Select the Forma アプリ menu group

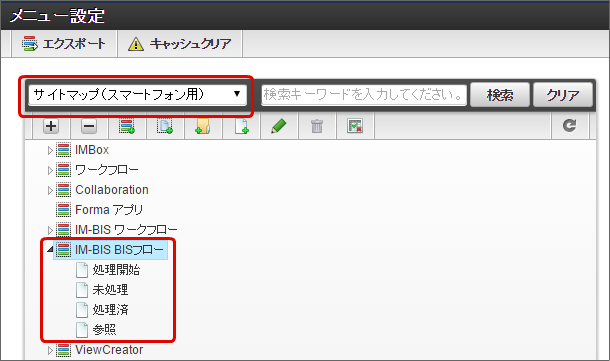109,210
